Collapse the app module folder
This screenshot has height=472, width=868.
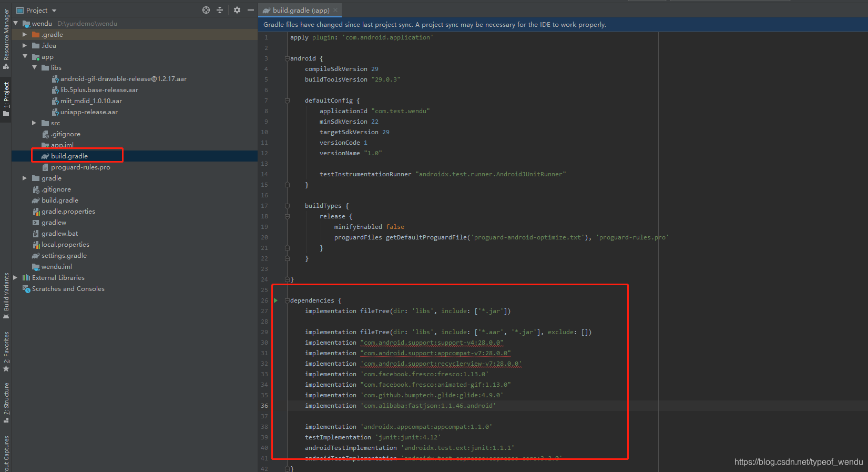coord(25,56)
